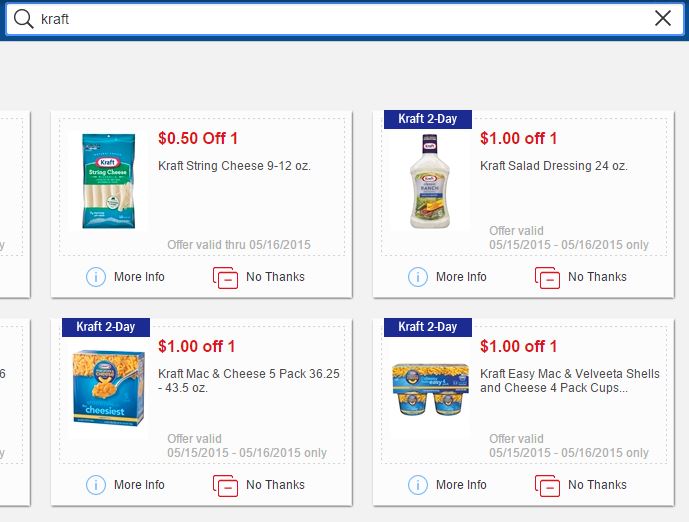Open Easy Mac 4 Pack Cups image
This screenshot has height=522, width=689.
coord(431,391)
